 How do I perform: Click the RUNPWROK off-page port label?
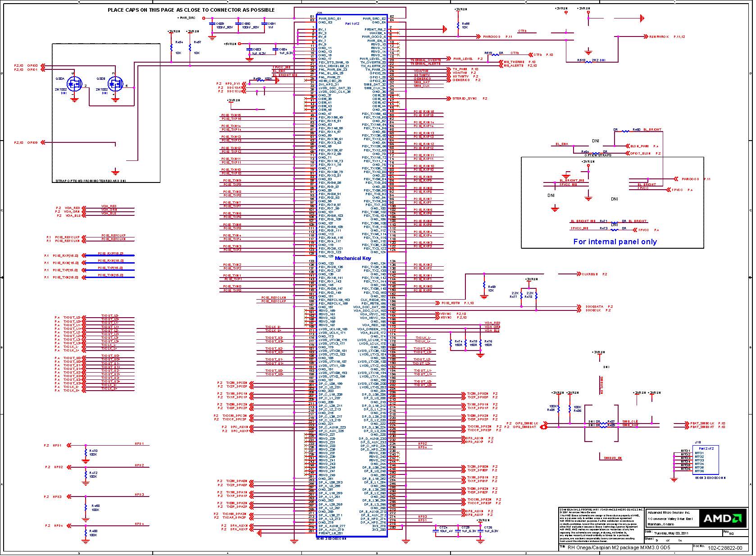click(658, 36)
